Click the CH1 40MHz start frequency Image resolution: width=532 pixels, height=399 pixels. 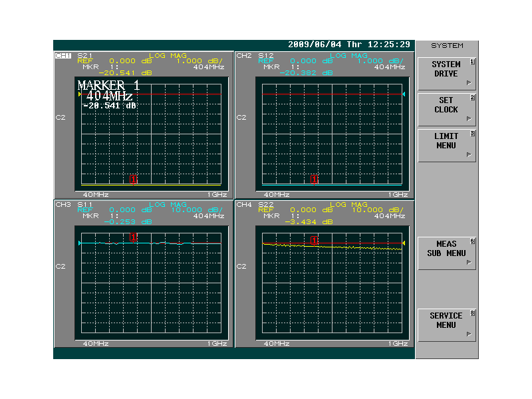96,195
